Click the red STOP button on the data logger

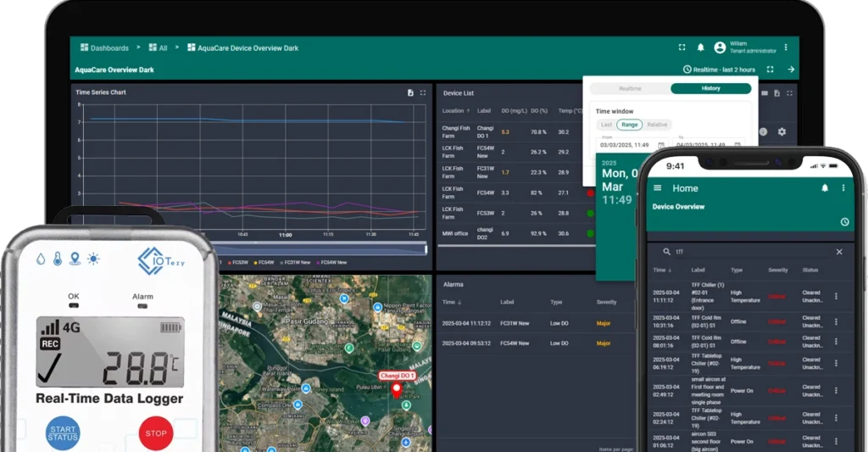click(156, 433)
